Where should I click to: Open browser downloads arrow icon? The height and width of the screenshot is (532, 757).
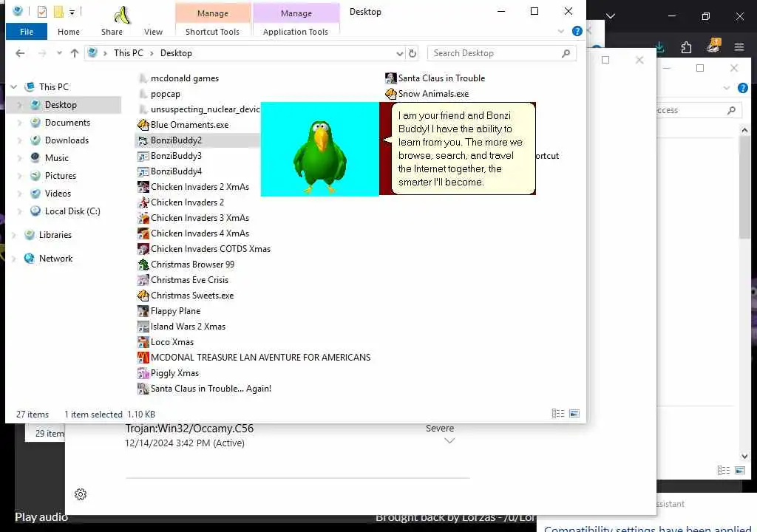pyautogui.click(x=660, y=47)
